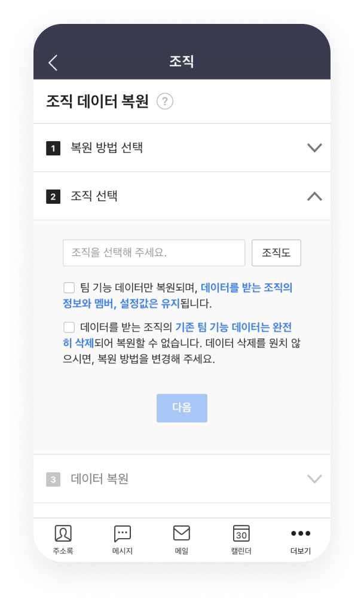Tap the 더보기 three dots icon
This screenshot has width=364, height=605.
tap(301, 533)
